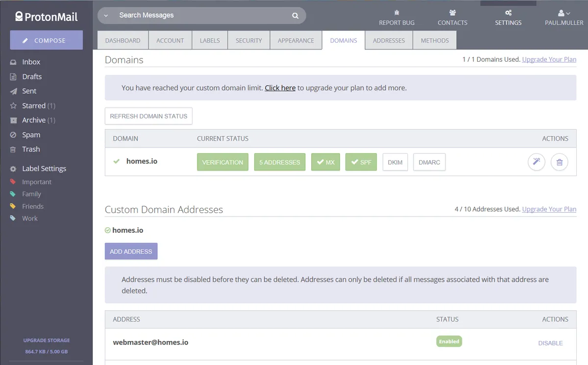The image size is (588, 365).
Task: Expand the search options dropdown arrow
Action: (106, 16)
